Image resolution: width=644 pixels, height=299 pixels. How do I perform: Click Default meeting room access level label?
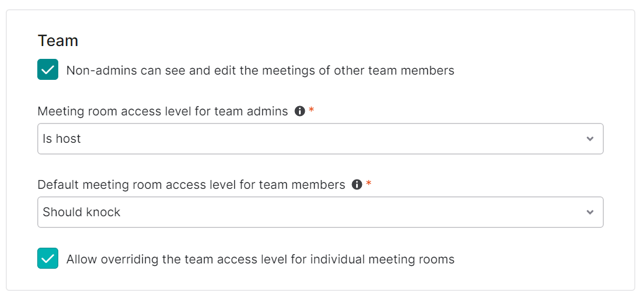pos(191,185)
